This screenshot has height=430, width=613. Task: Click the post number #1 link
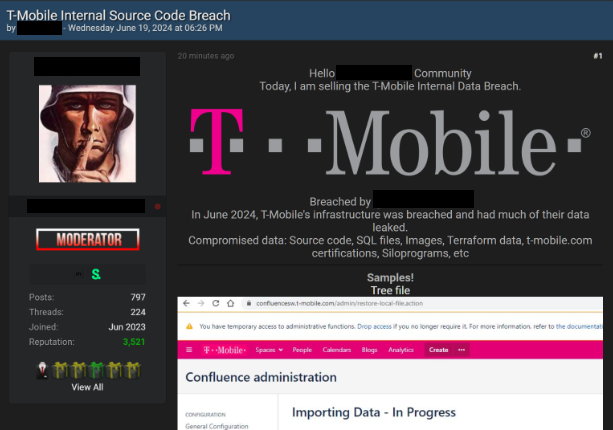598,56
